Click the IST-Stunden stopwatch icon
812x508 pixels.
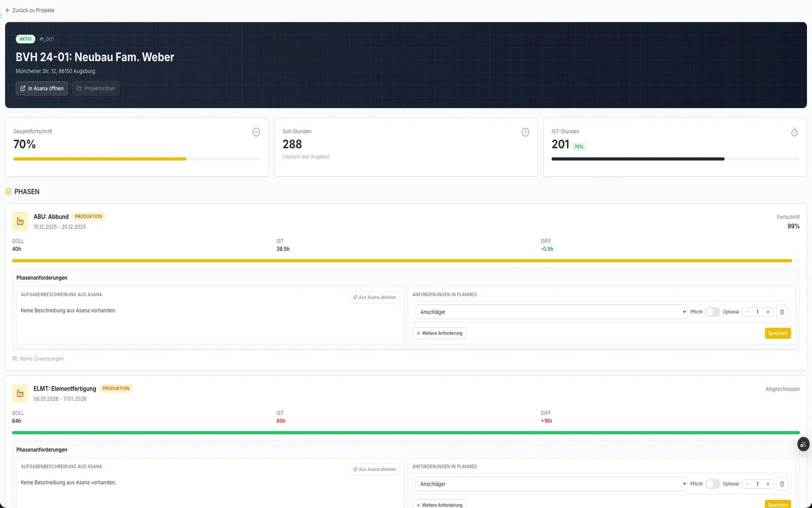[794, 133]
